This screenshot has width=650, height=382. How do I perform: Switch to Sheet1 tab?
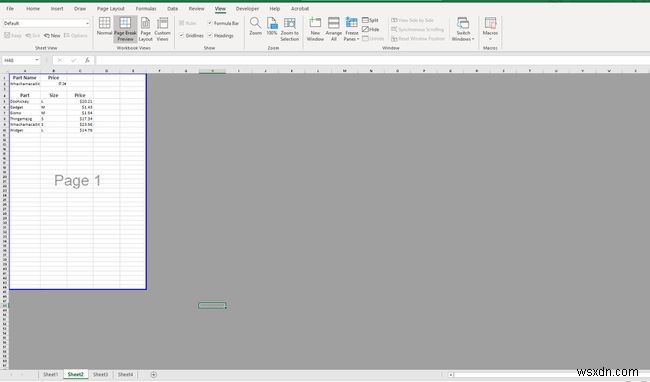click(51, 374)
